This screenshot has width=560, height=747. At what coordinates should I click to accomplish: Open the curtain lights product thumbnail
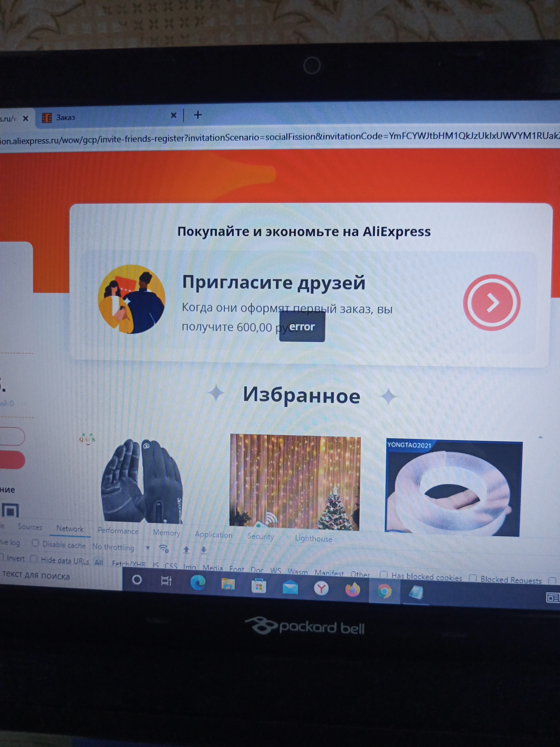tap(295, 482)
